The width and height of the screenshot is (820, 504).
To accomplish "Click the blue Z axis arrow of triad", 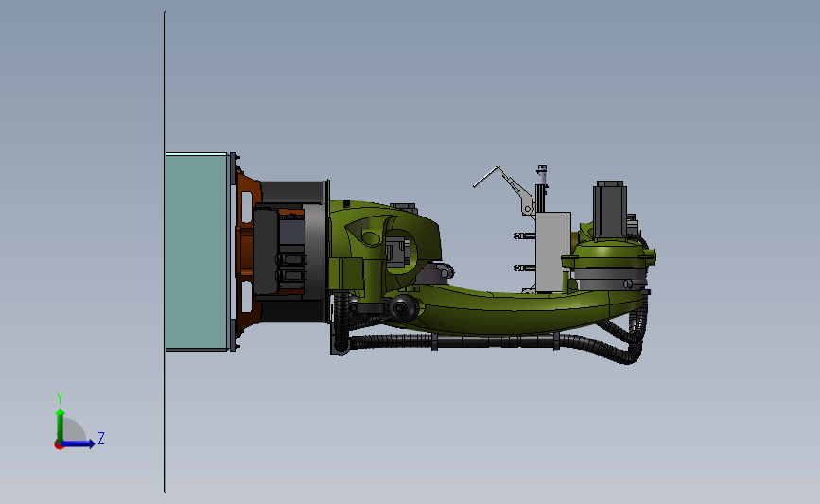I will click(79, 443).
